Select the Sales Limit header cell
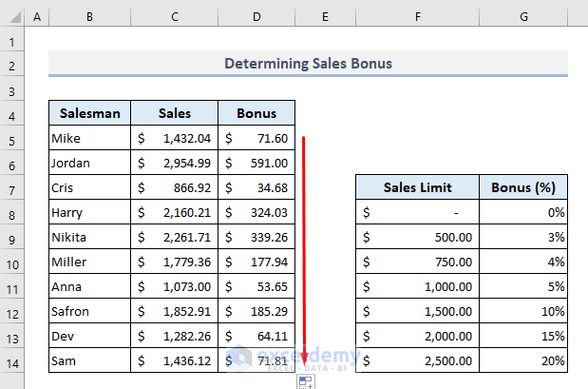This screenshot has width=588, height=389. [417, 187]
